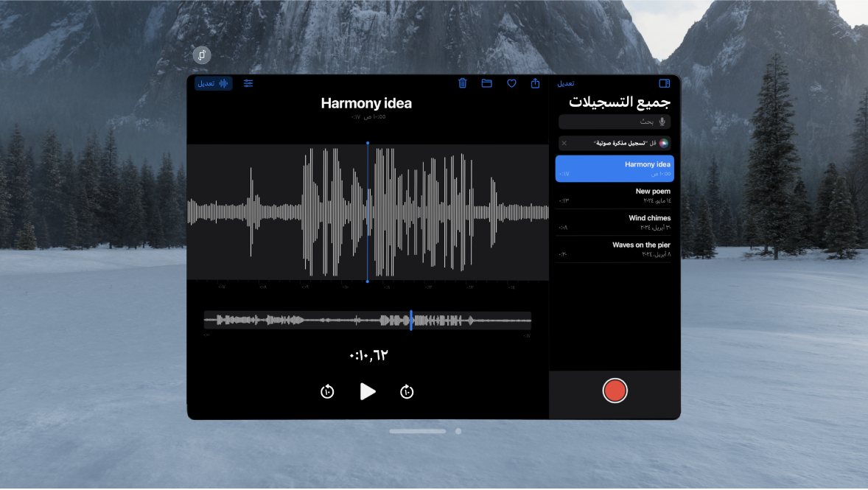Screen dimensions: 868x490
Task: Open playback options sliders icon
Action: click(248, 83)
